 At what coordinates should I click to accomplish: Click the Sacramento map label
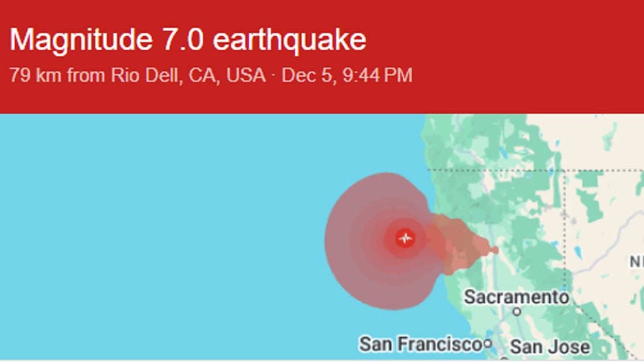516,297
